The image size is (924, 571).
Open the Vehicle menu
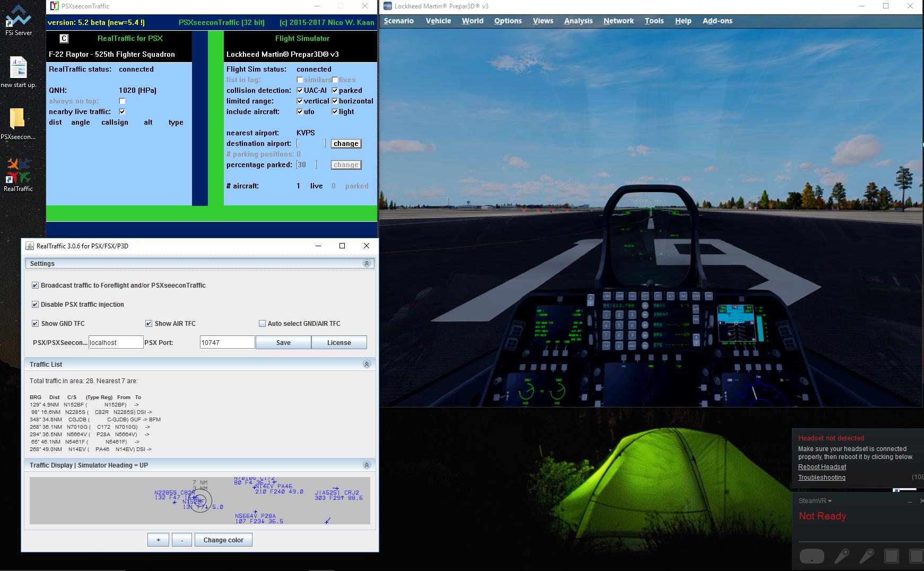tap(438, 21)
